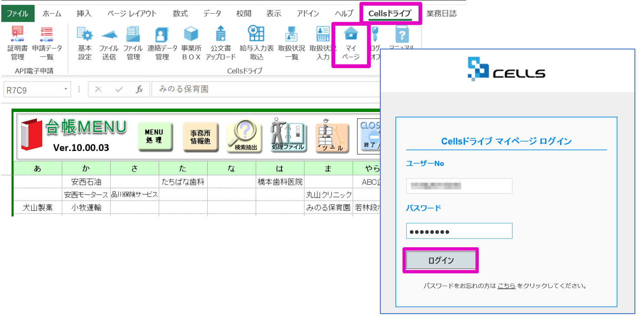
Task: Focus the ユーザーNo input field
Action: click(x=459, y=186)
